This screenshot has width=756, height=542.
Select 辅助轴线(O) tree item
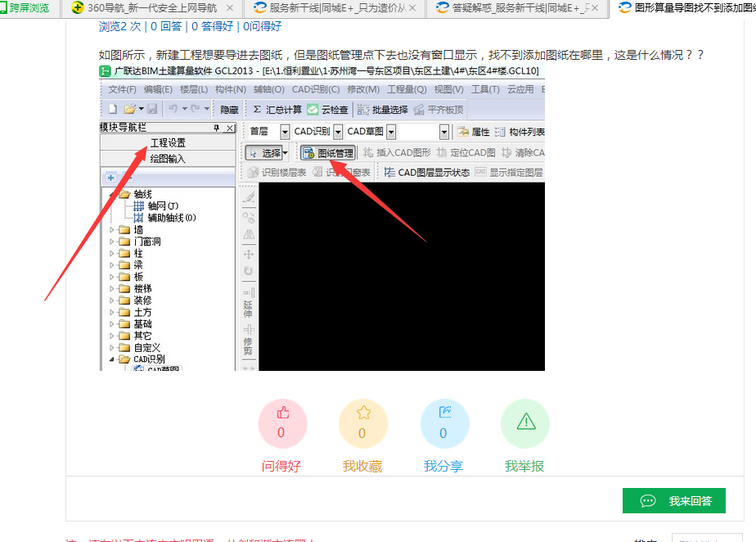coord(164,218)
